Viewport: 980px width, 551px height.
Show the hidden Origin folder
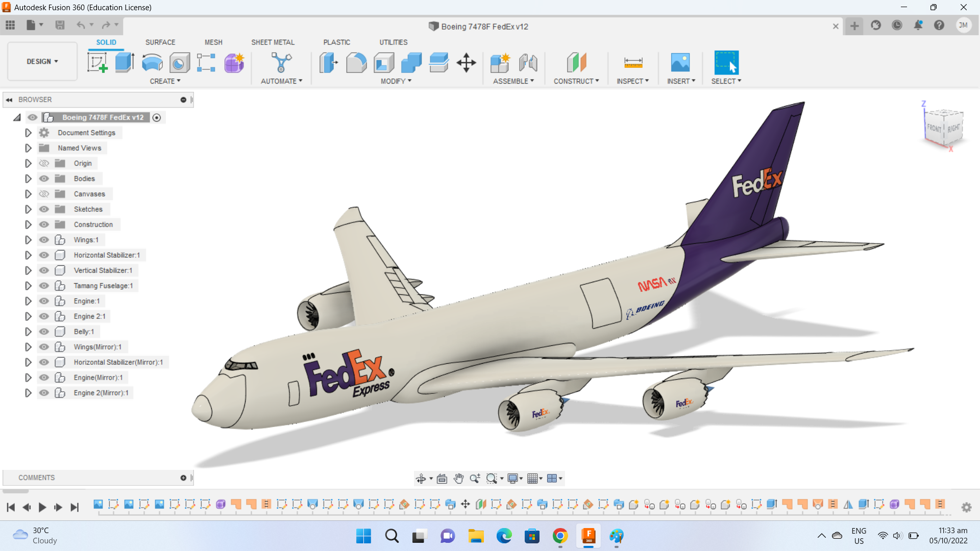click(x=44, y=163)
